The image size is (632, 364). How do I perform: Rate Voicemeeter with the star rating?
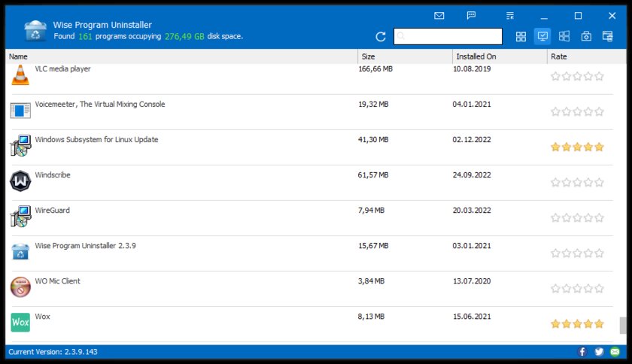click(x=577, y=111)
